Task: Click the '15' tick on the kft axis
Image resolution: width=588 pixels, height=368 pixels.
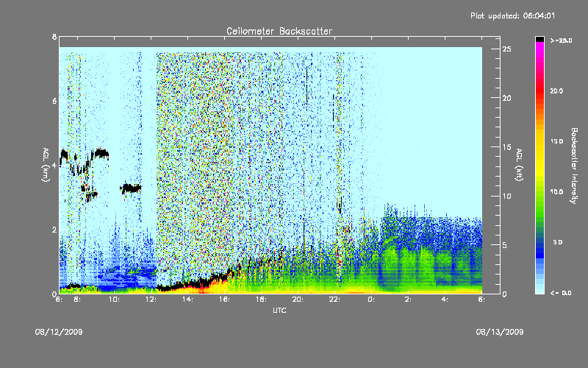Action: tap(507, 147)
